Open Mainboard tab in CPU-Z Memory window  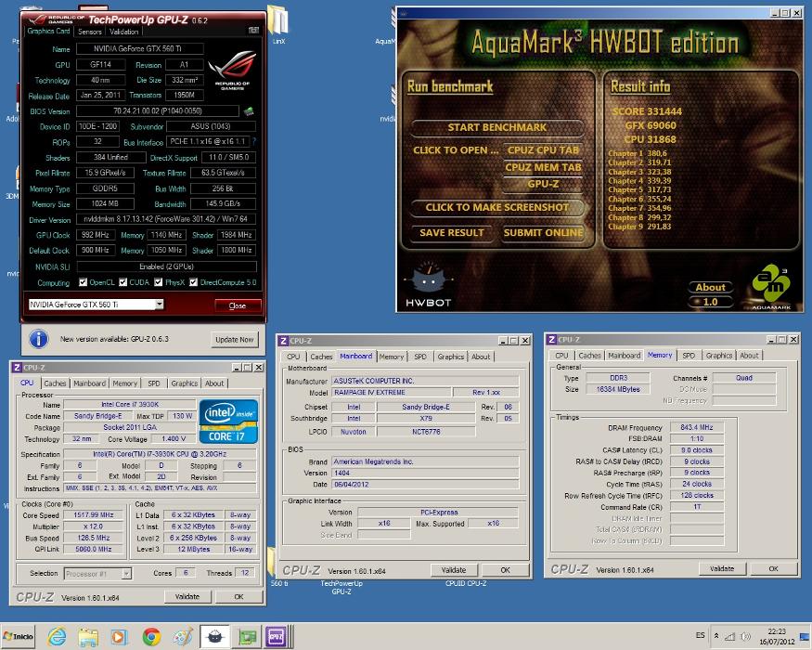[x=624, y=356]
